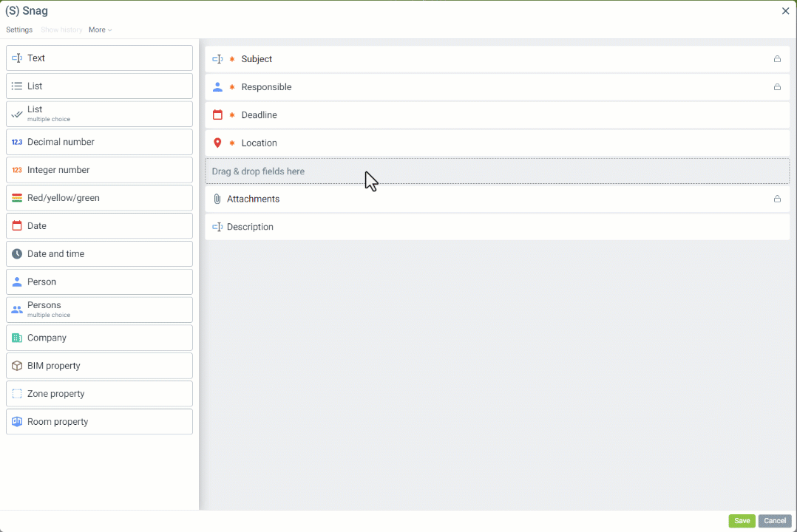797x532 pixels.
Task: Click the Persons multiple choice field type
Action: click(x=99, y=310)
